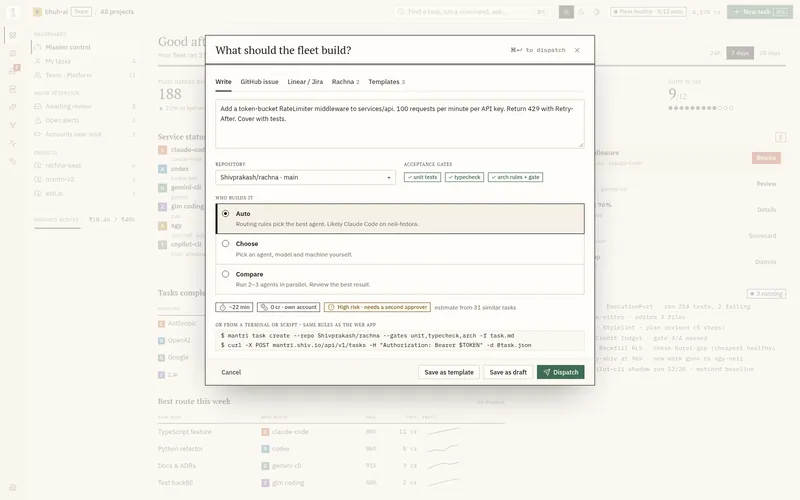Select the 30 days time range
This screenshot has height=500, width=800.
coord(770,53)
